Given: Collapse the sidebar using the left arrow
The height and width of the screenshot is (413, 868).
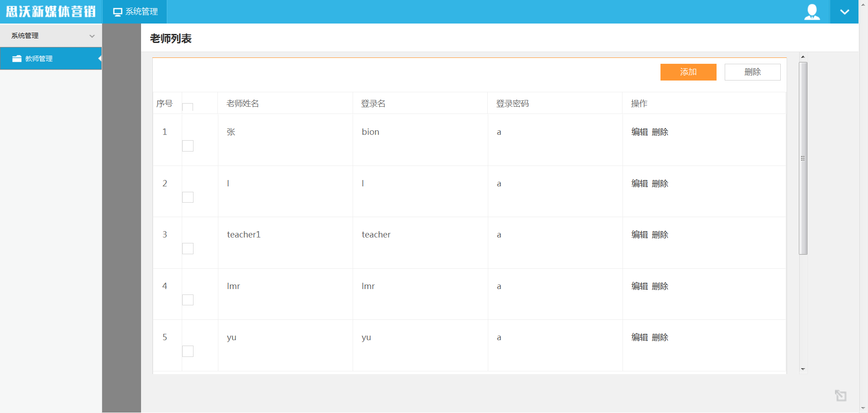Looking at the screenshot, I should point(100,58).
